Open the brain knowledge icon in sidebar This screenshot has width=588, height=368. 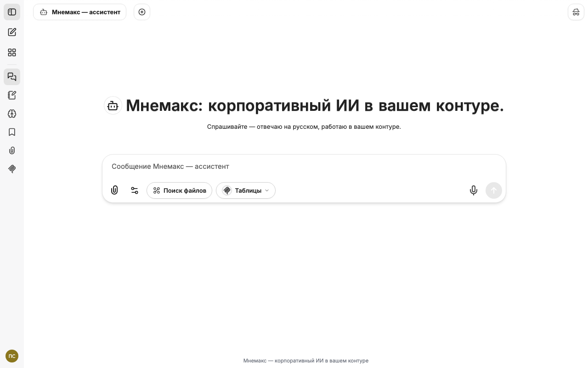[12, 114]
